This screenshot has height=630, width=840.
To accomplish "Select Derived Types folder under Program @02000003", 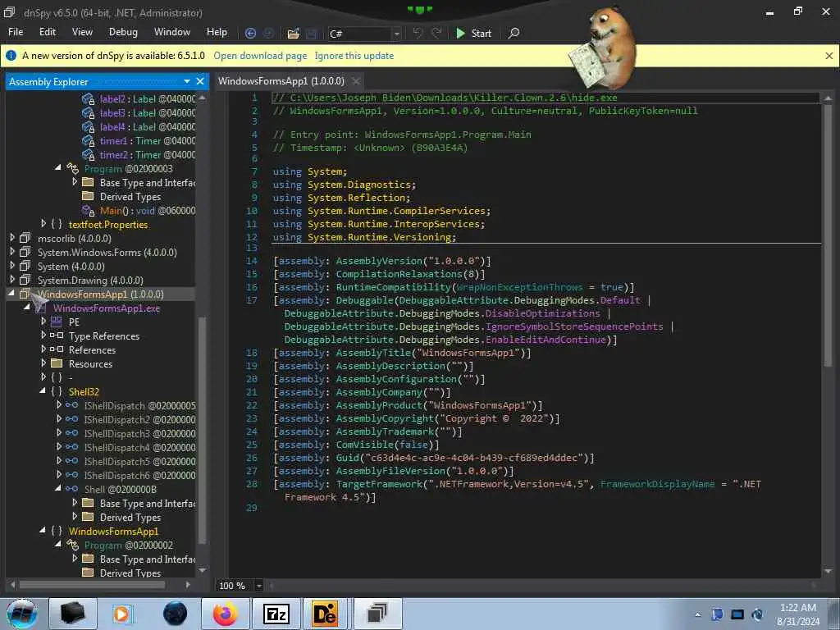I will pyautogui.click(x=130, y=197).
